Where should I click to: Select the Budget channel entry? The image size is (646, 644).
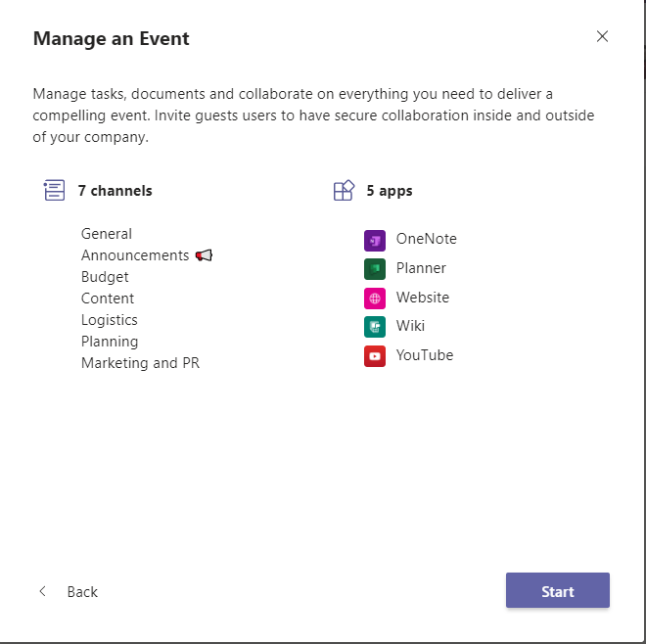[105, 277]
